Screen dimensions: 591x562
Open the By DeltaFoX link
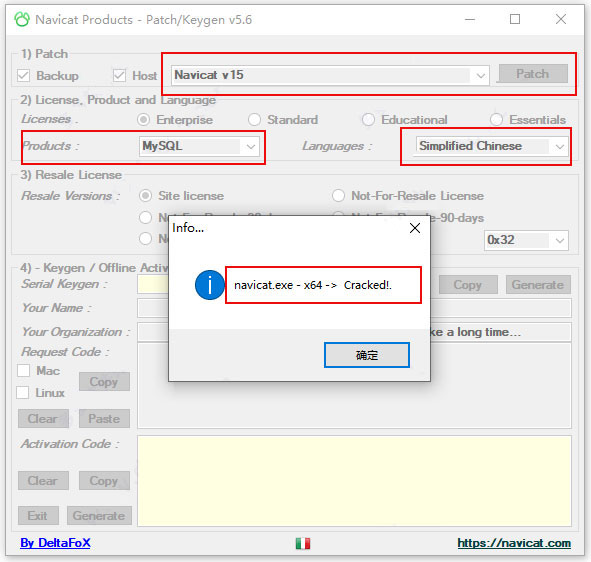[55, 543]
